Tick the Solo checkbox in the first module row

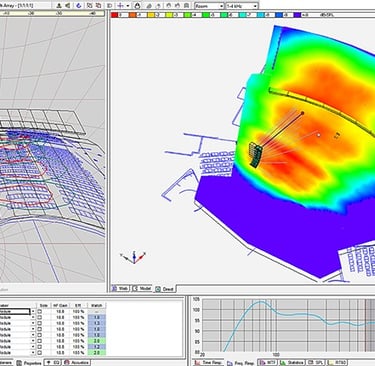40,311
